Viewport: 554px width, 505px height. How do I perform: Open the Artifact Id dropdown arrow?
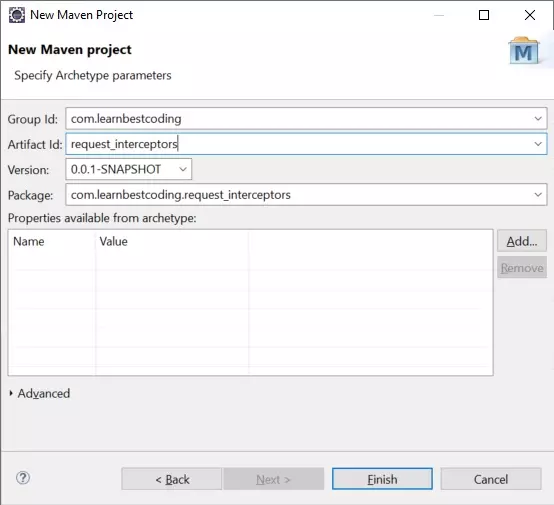(x=538, y=144)
